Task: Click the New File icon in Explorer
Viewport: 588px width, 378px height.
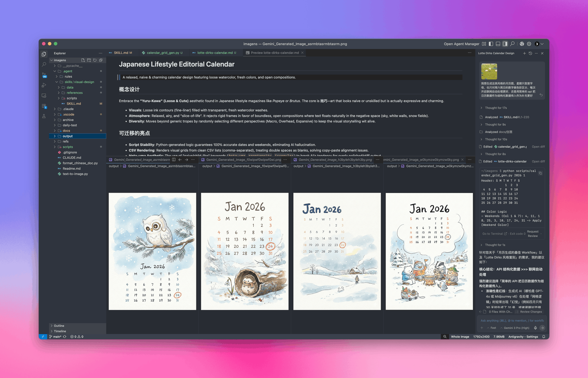Action: point(83,60)
